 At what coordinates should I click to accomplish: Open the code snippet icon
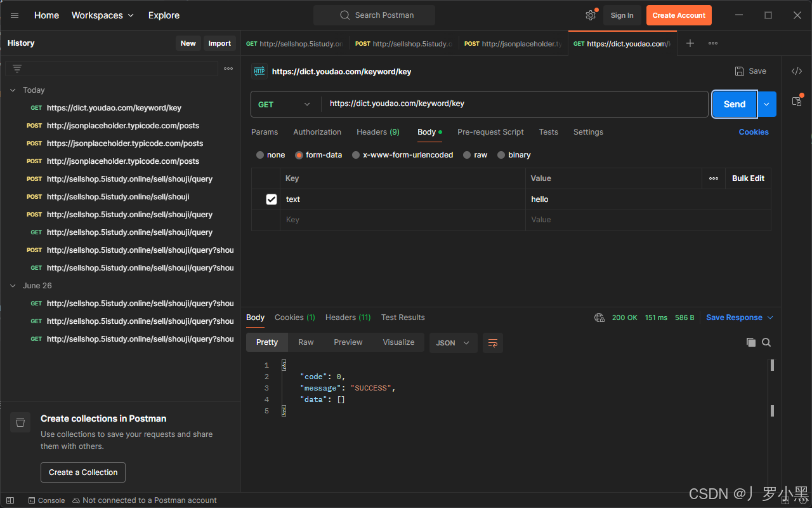pyautogui.click(x=797, y=71)
